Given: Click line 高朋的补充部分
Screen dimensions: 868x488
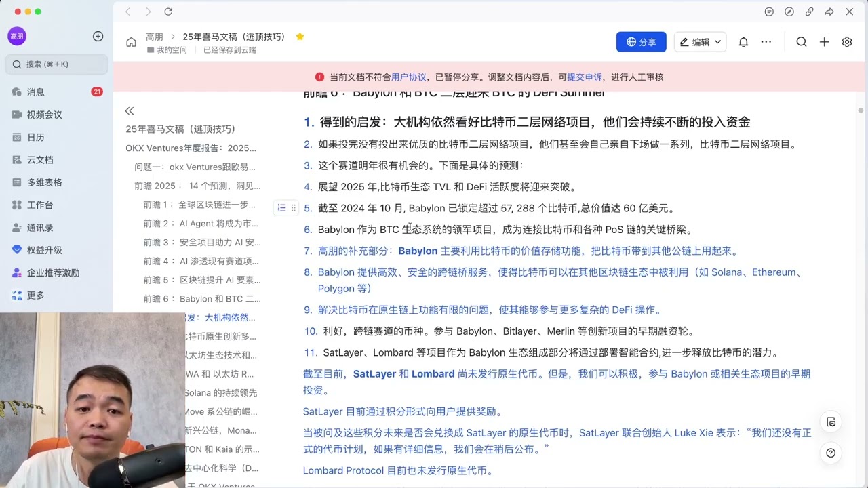Looking at the screenshot, I should pos(528,251).
